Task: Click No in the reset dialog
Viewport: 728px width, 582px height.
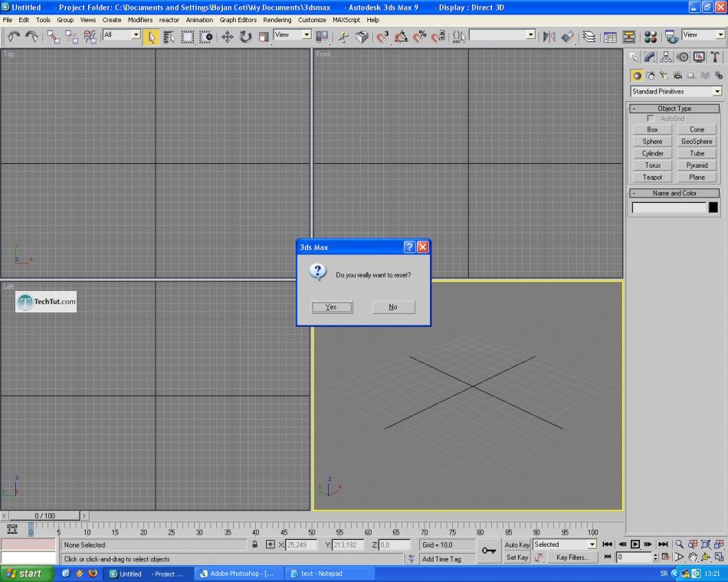Action: (x=393, y=307)
